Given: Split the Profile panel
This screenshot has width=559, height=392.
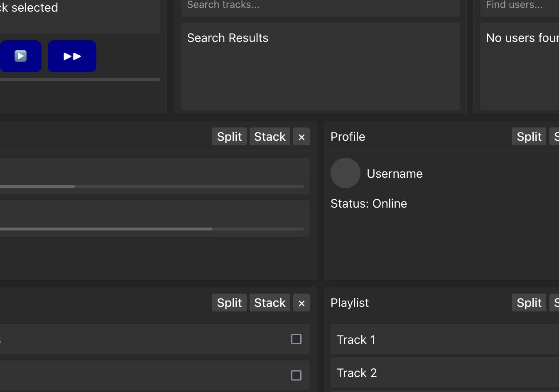Looking at the screenshot, I should [529, 137].
